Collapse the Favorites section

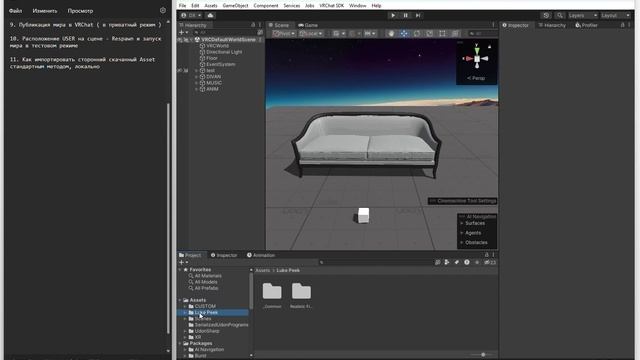point(180,269)
